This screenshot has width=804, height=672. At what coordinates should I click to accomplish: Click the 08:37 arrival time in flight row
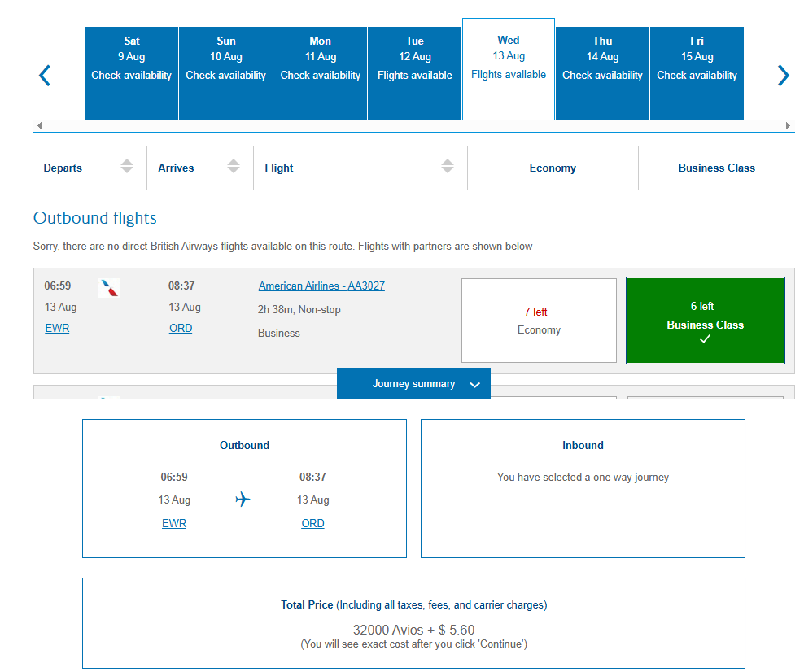coord(181,286)
